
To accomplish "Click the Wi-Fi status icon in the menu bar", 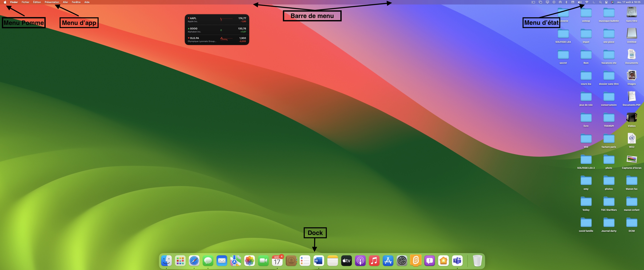I will point(587,2).
